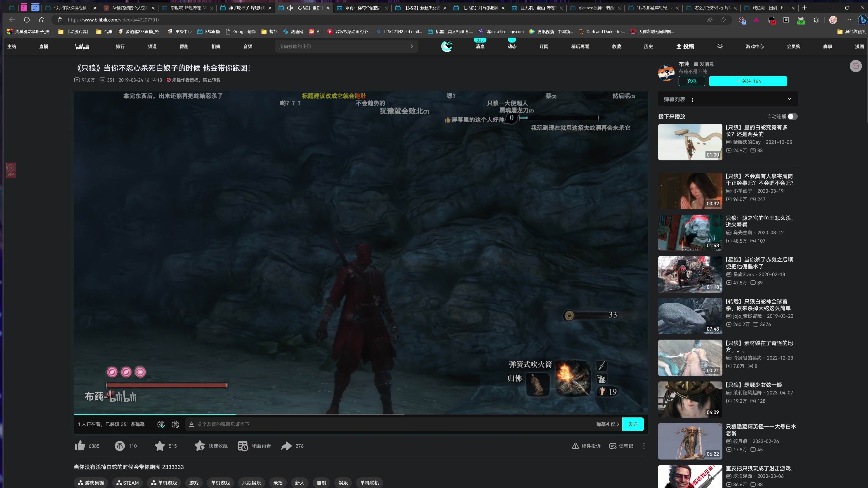Open the 动漫专属 bookmarks folder

[74, 32]
